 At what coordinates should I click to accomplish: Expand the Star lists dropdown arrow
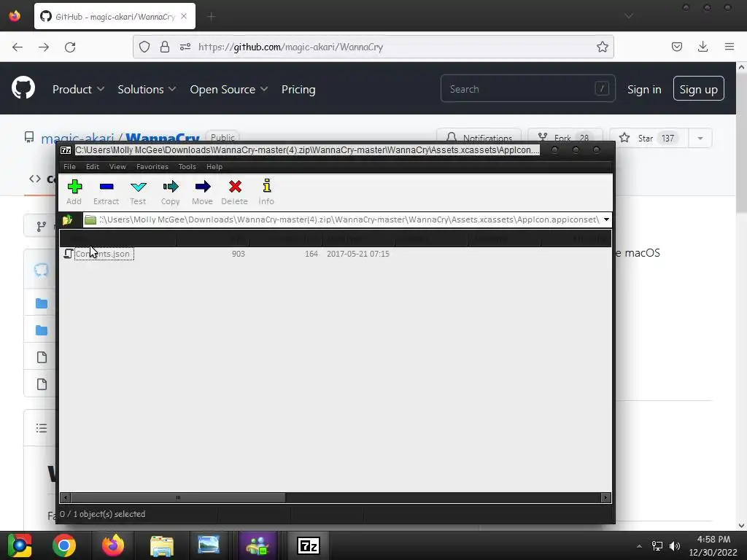[700, 138]
